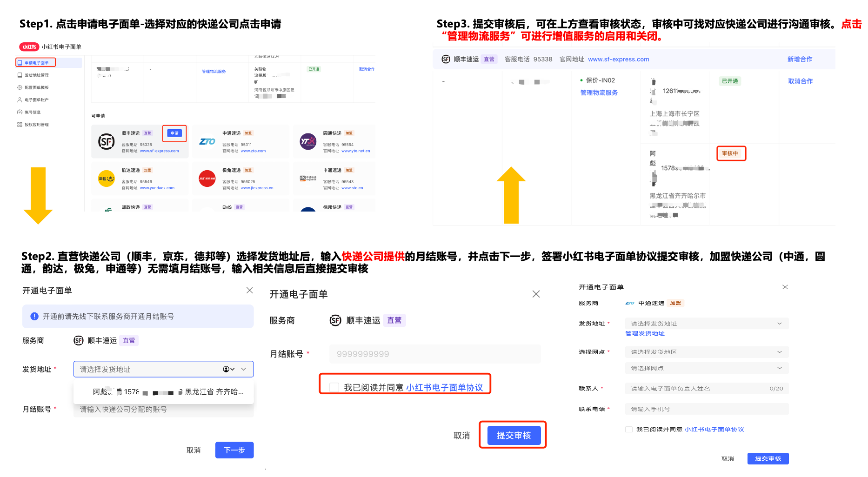Viewport: 868px width, 477px height.
Task: Open the www.yto.net.cn link
Action: pos(356,151)
